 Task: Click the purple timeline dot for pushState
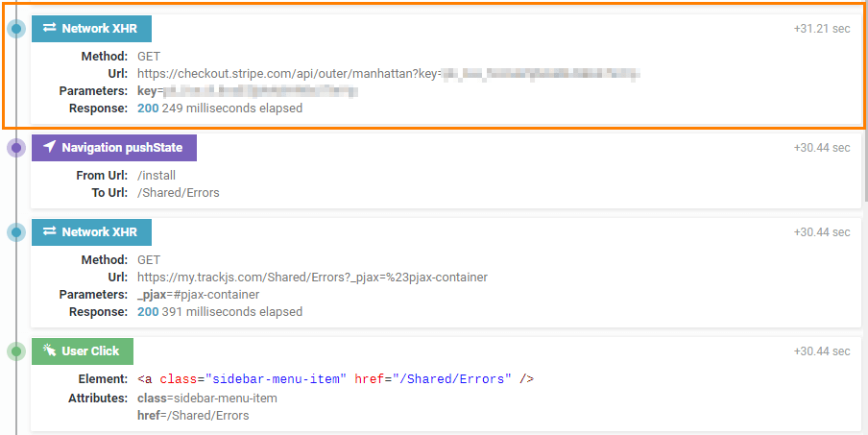coord(16,148)
